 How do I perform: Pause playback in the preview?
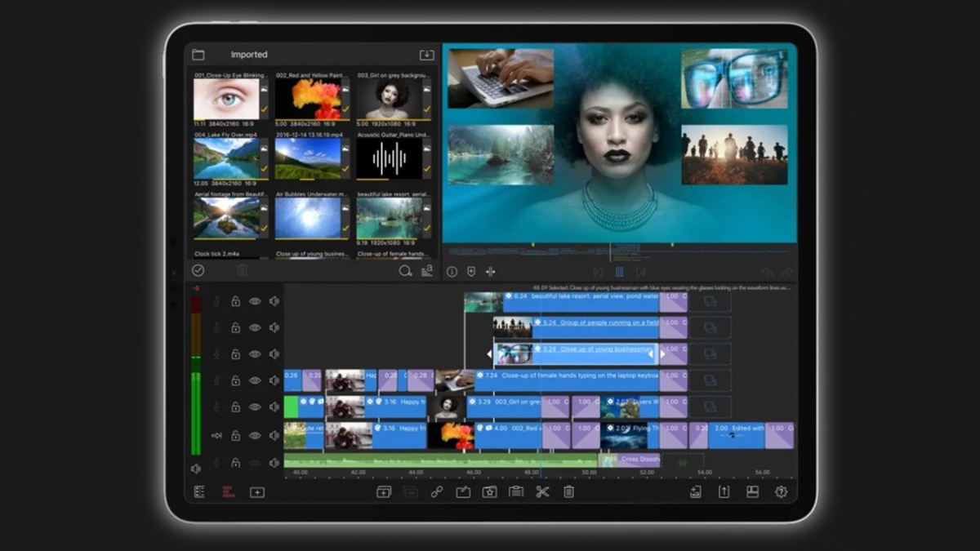pyautogui.click(x=618, y=272)
